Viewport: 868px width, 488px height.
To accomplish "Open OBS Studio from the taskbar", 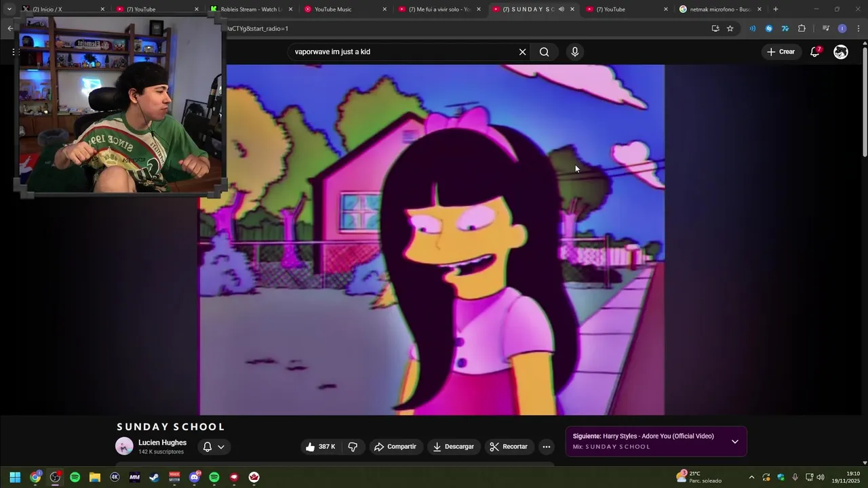I will [55, 477].
